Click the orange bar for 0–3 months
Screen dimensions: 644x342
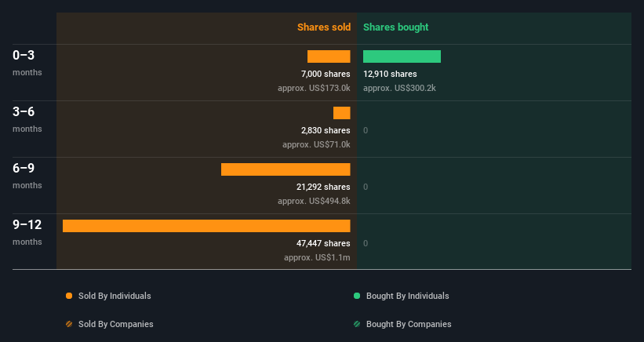[329, 56]
